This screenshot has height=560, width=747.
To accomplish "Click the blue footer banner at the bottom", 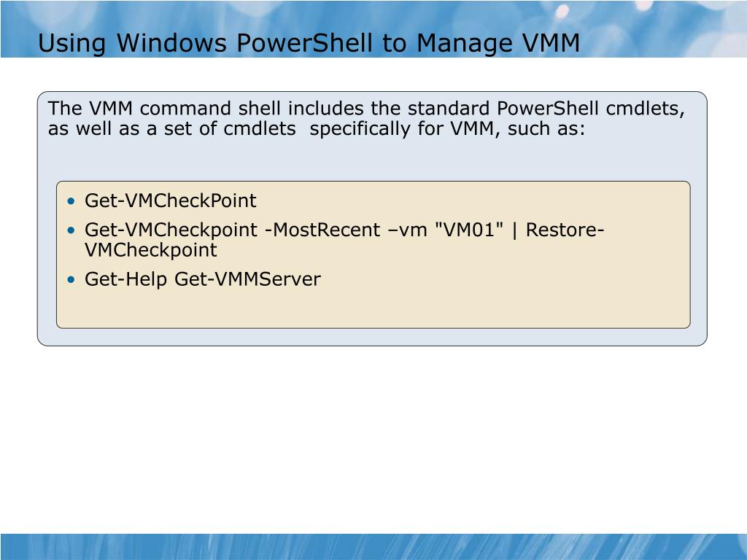I will point(373,547).
